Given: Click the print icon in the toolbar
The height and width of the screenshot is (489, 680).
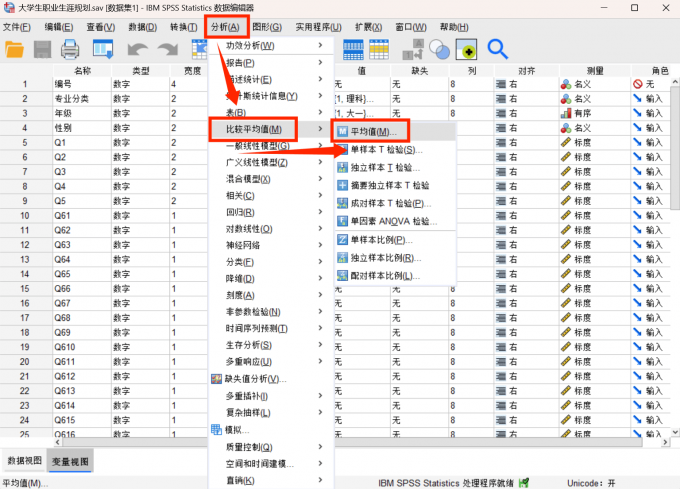Looking at the screenshot, I should click(70, 49).
